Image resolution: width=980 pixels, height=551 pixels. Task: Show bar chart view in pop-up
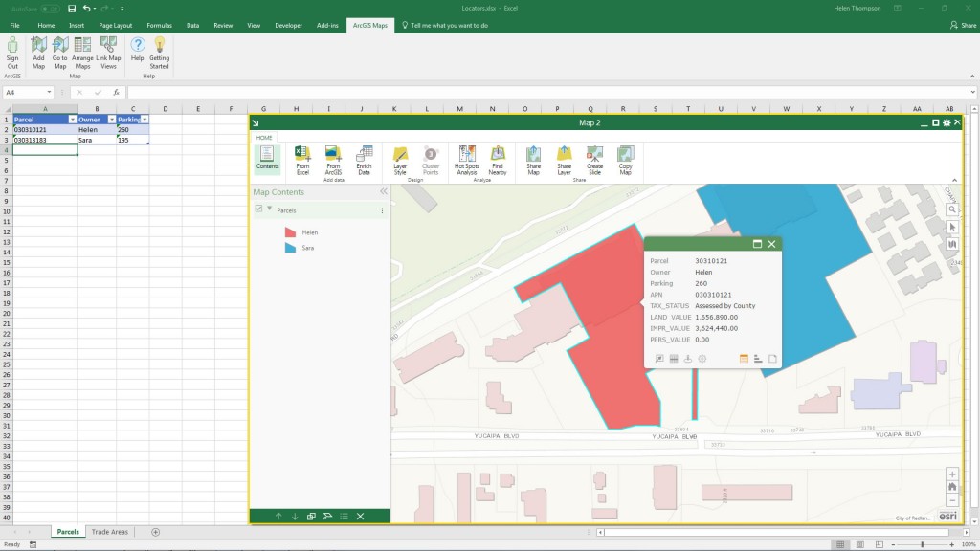coord(758,359)
